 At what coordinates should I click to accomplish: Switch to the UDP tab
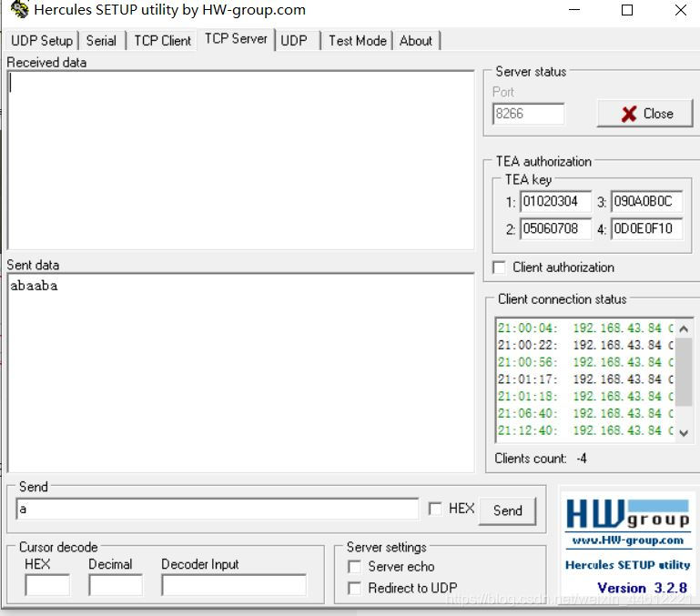[x=294, y=41]
